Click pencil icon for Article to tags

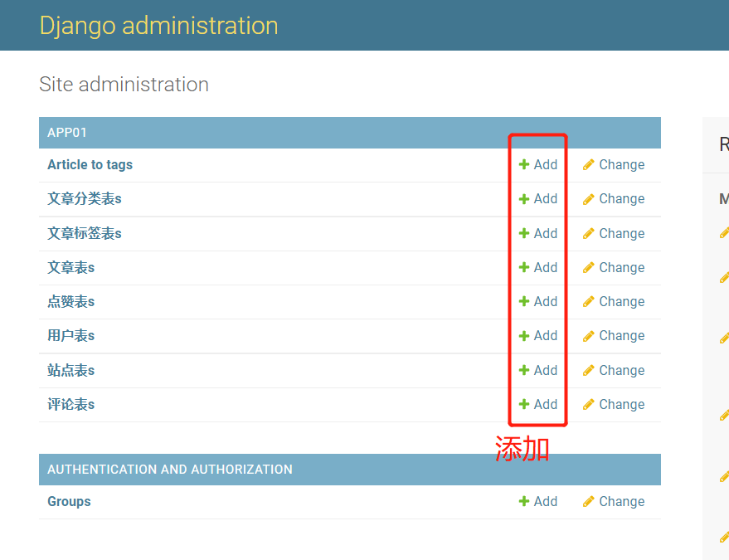click(589, 164)
